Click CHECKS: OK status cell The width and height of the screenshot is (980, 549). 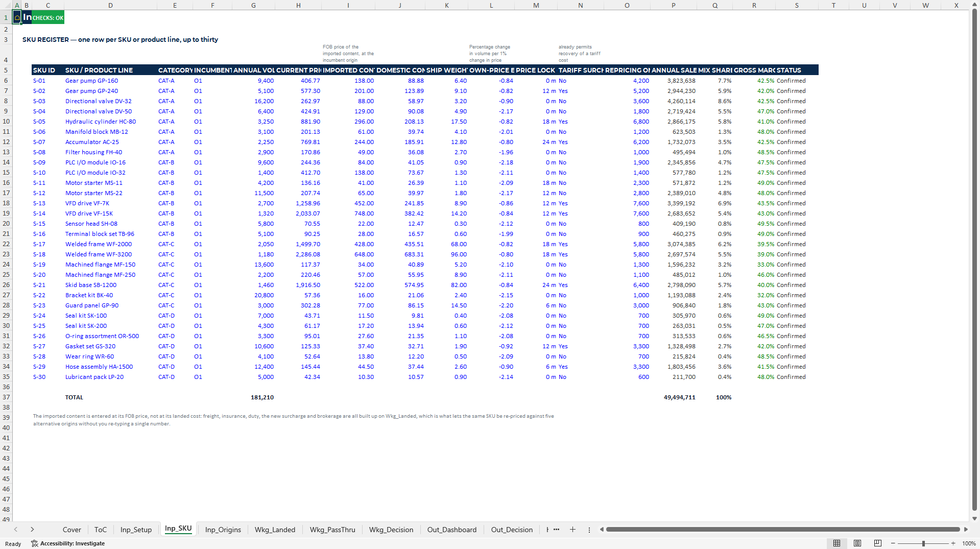(x=48, y=18)
